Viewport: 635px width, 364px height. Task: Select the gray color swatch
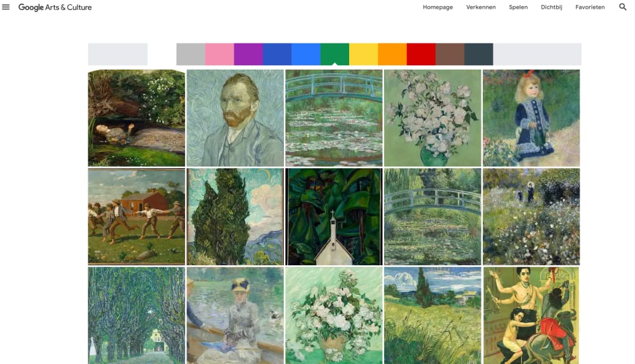click(191, 54)
